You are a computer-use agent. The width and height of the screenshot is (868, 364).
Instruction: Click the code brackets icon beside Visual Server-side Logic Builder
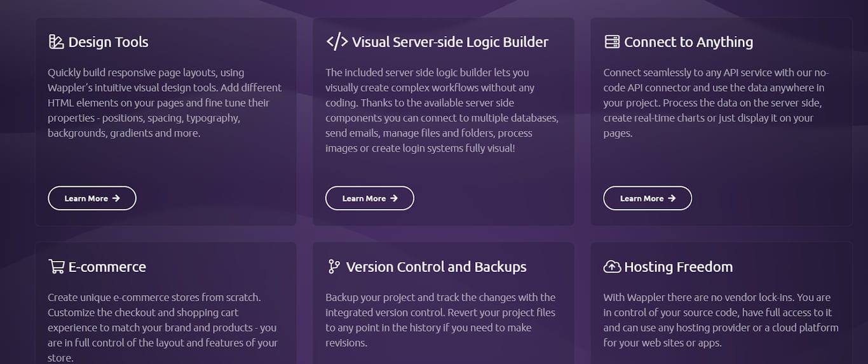pos(337,42)
